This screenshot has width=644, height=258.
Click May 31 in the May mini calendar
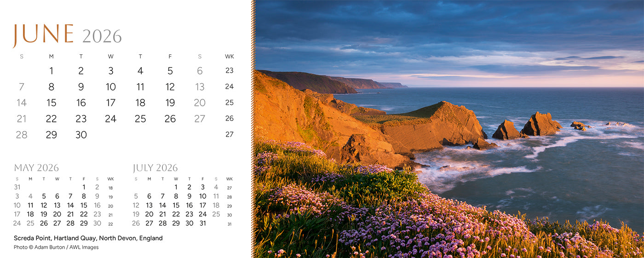(17, 187)
